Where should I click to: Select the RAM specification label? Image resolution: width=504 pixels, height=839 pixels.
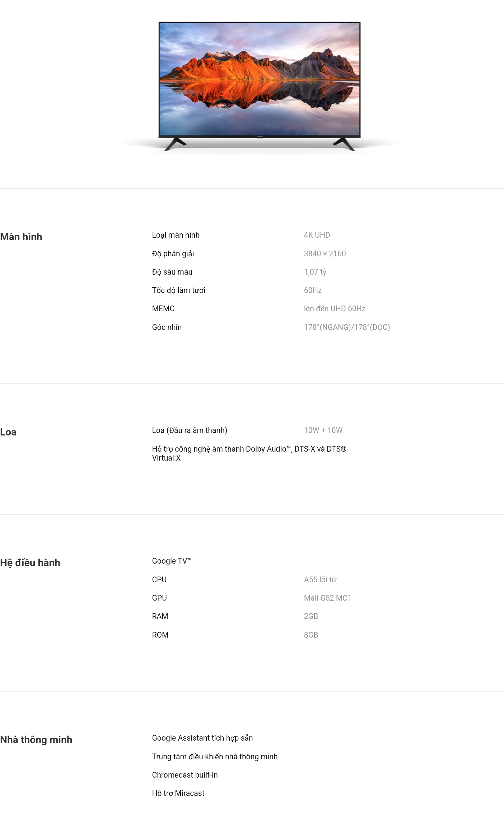coord(160,616)
